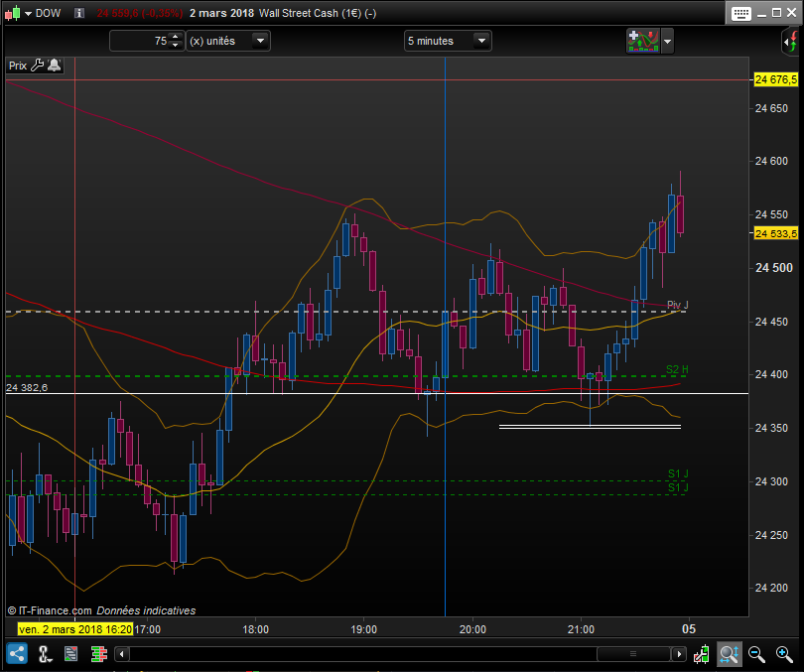Image resolution: width=804 pixels, height=672 pixels.
Task: Select the upper S1 J support label
Action: tap(678, 473)
